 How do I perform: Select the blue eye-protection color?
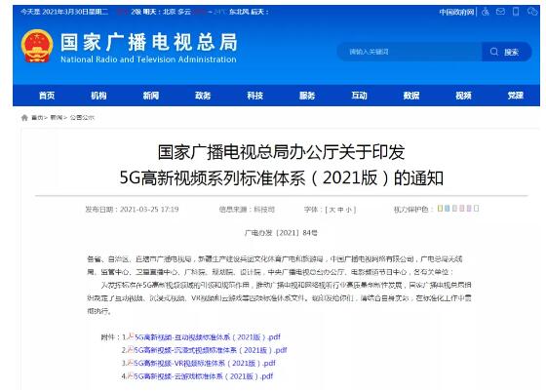click(448, 208)
